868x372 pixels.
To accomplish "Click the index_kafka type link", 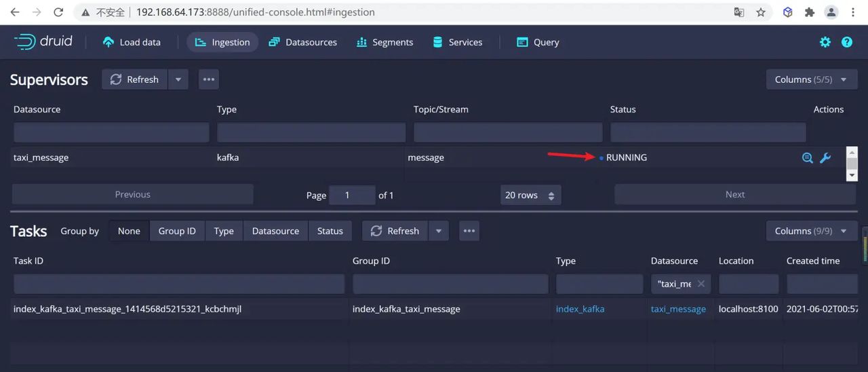I will pos(580,309).
